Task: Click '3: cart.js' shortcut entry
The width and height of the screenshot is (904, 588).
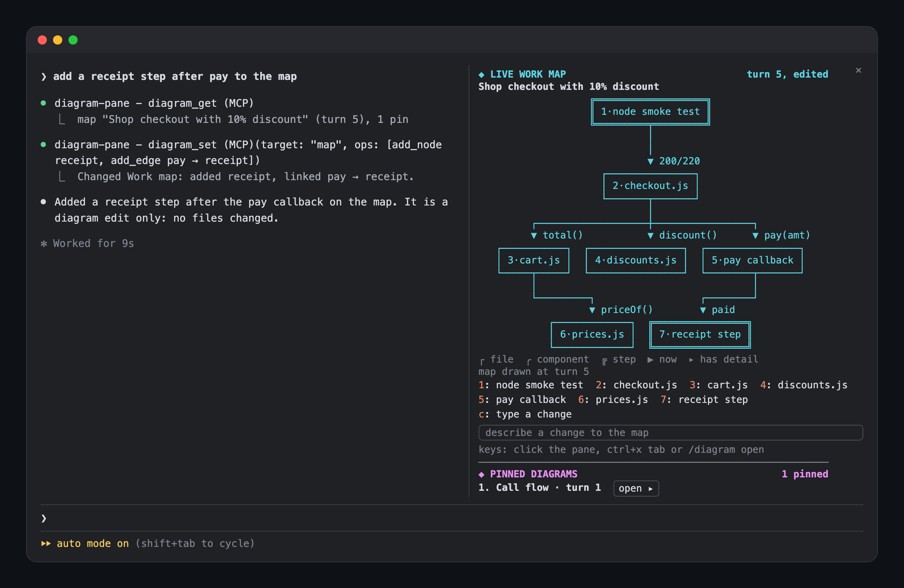Action: (x=718, y=385)
